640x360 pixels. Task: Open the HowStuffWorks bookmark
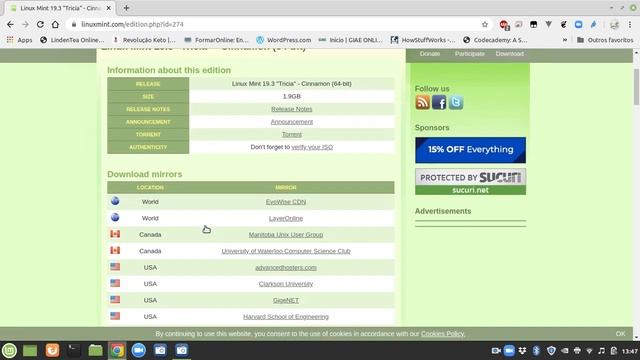point(423,40)
